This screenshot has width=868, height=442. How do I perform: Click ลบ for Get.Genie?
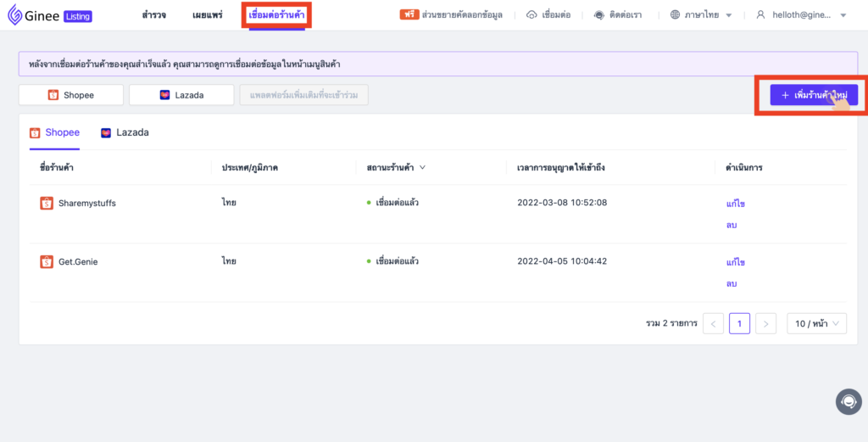click(x=732, y=283)
